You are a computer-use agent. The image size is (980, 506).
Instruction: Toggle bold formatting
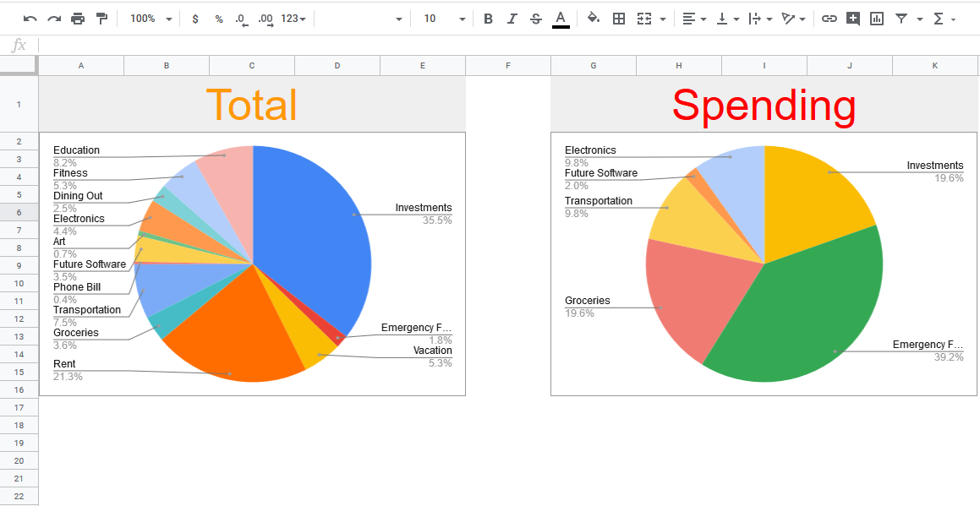(x=488, y=18)
